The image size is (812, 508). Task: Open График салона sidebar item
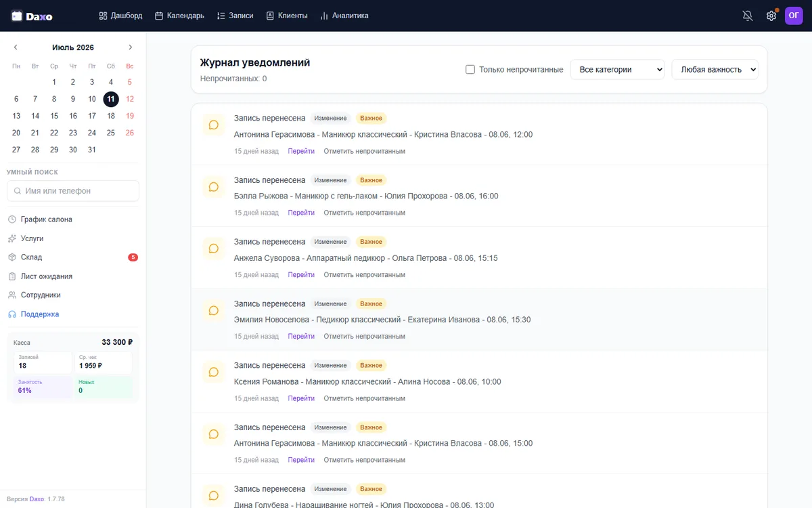click(x=73, y=219)
